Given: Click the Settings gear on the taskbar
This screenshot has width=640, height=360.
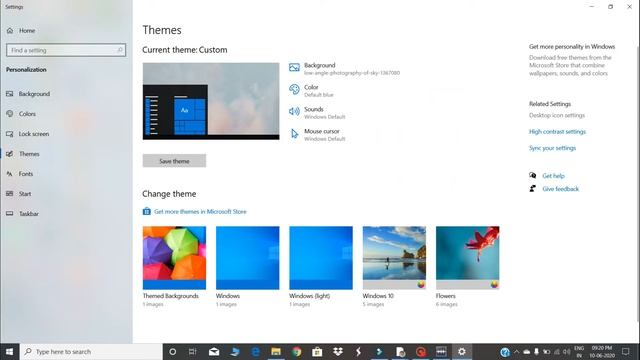Looking at the screenshot, I should point(462,351).
